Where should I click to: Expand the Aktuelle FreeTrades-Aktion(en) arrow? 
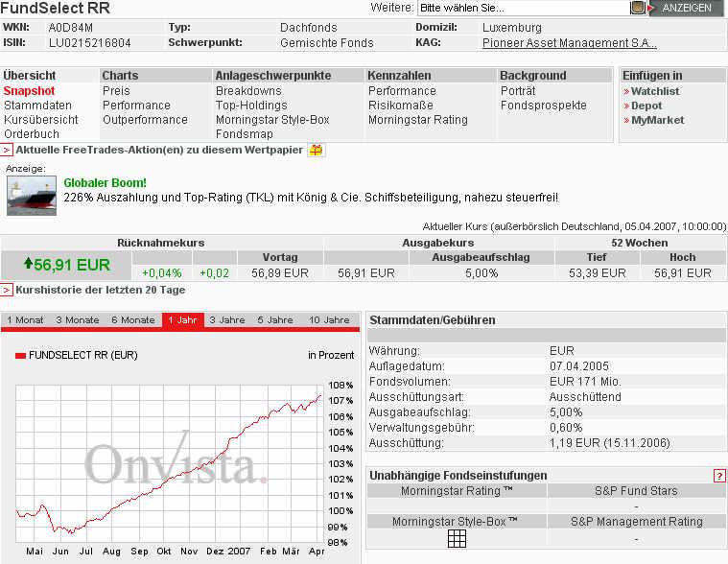[7, 150]
